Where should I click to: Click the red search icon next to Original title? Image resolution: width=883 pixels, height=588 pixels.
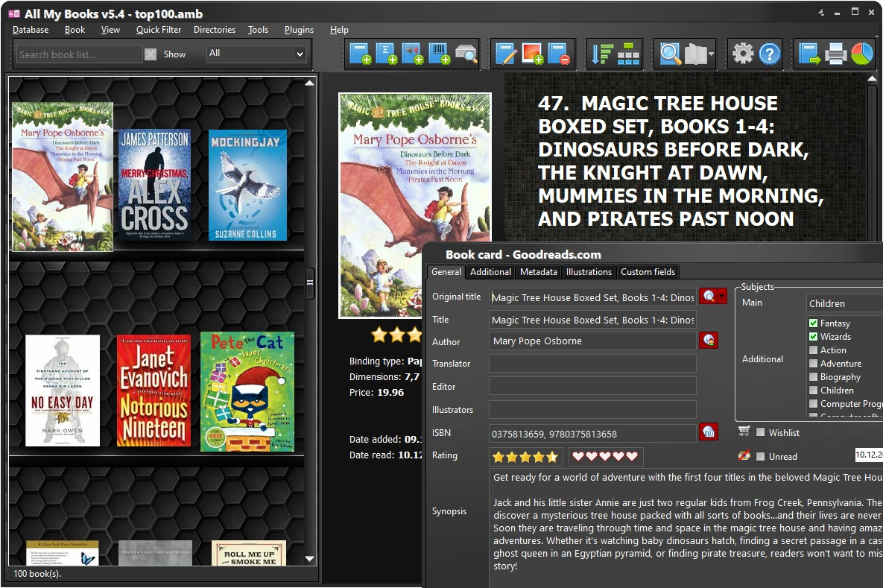(709, 297)
